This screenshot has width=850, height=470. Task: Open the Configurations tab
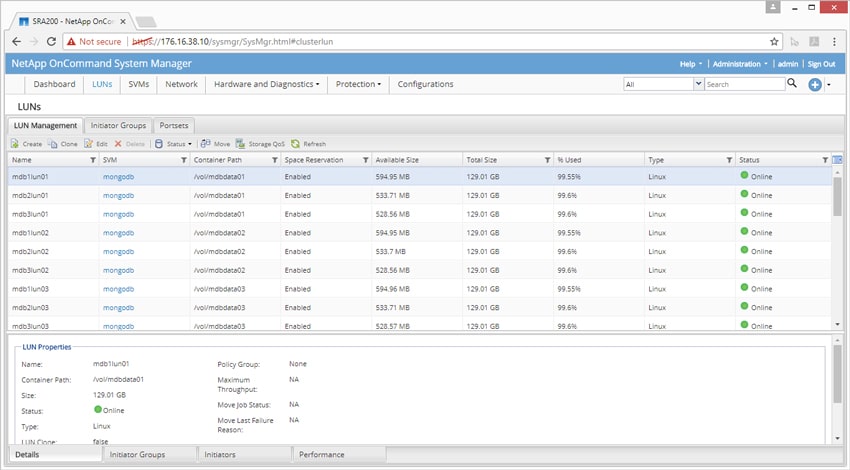pyautogui.click(x=425, y=84)
